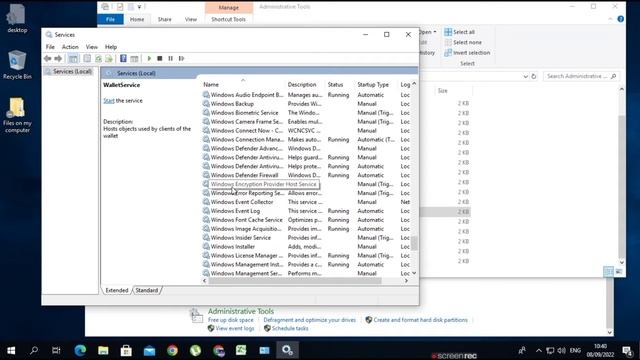Click the Pause Service icon
Screen dimensions: 640x360
(171, 58)
